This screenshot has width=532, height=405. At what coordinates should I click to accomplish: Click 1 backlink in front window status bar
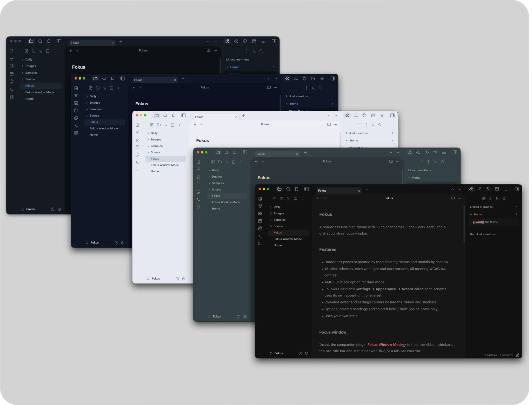(490, 355)
